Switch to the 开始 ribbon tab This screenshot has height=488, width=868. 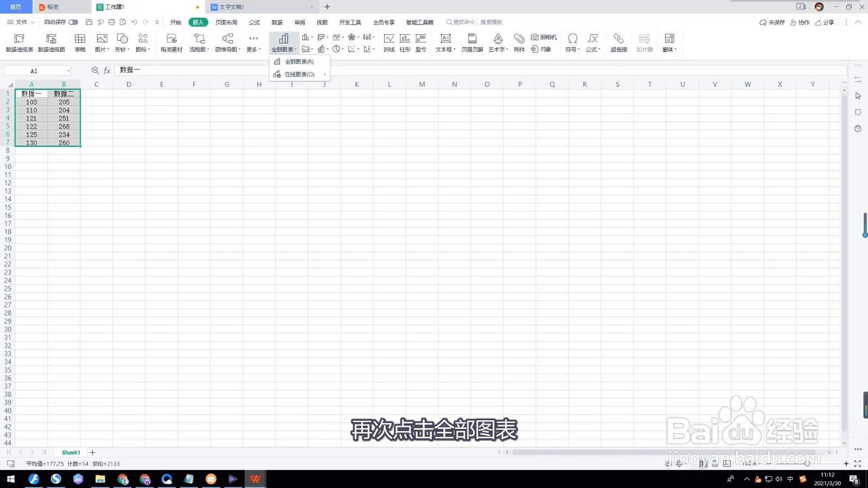point(176,22)
